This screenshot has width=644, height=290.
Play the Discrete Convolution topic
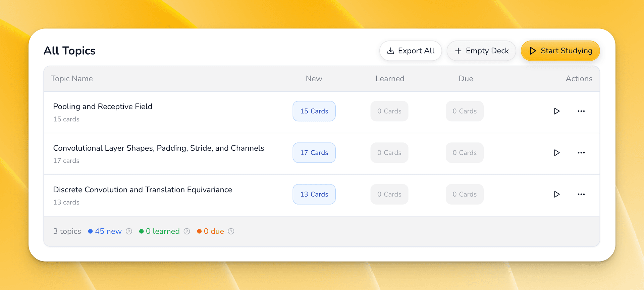coord(556,194)
